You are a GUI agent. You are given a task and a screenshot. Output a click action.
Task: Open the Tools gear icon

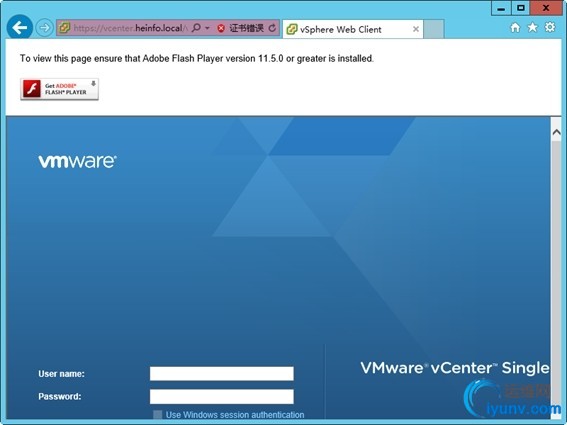click(x=550, y=27)
